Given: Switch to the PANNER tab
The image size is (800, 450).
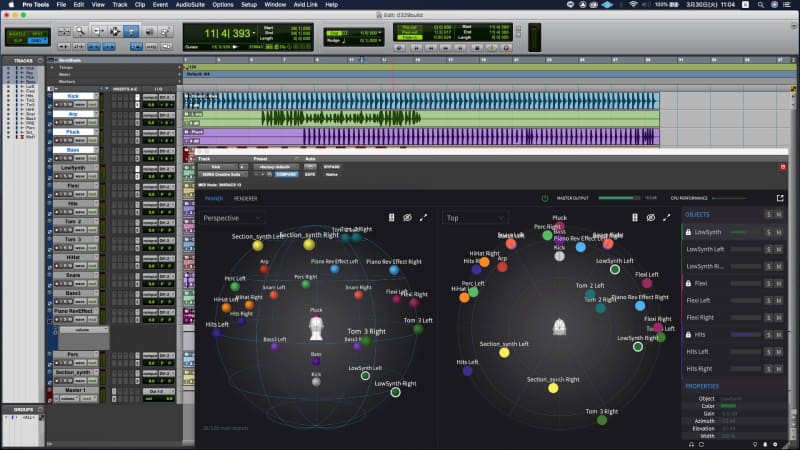Looking at the screenshot, I should pyautogui.click(x=214, y=198).
